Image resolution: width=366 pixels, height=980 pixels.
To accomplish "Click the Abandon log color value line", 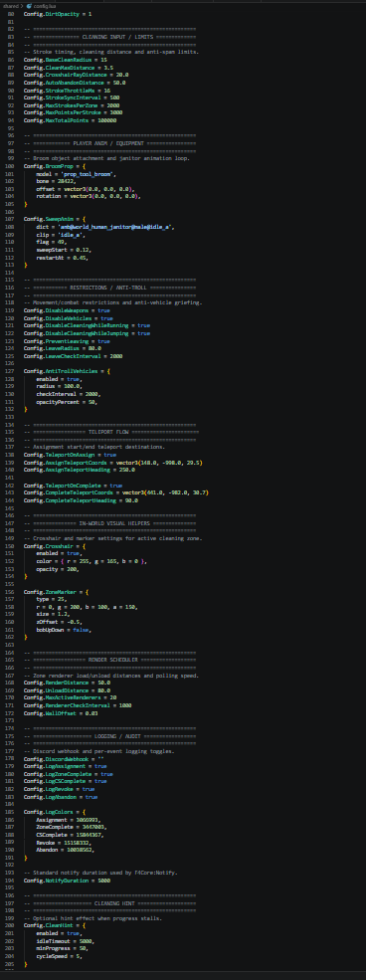I will click(x=65, y=850).
